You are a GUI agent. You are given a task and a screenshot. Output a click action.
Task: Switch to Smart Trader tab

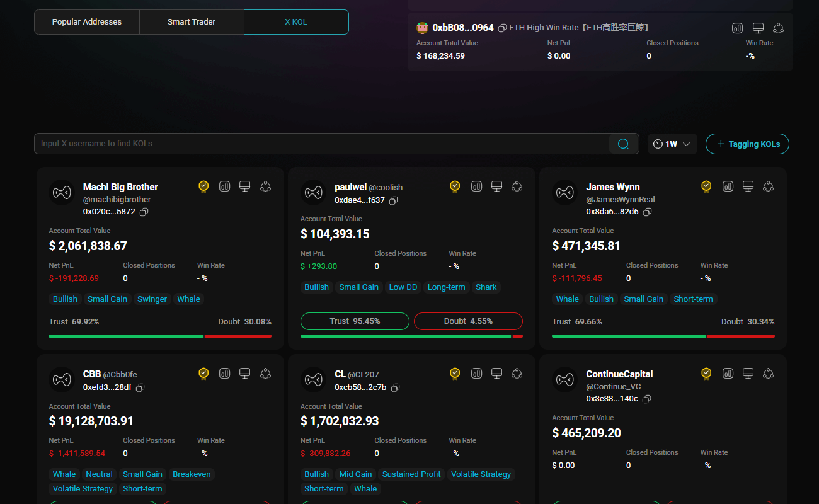click(192, 22)
